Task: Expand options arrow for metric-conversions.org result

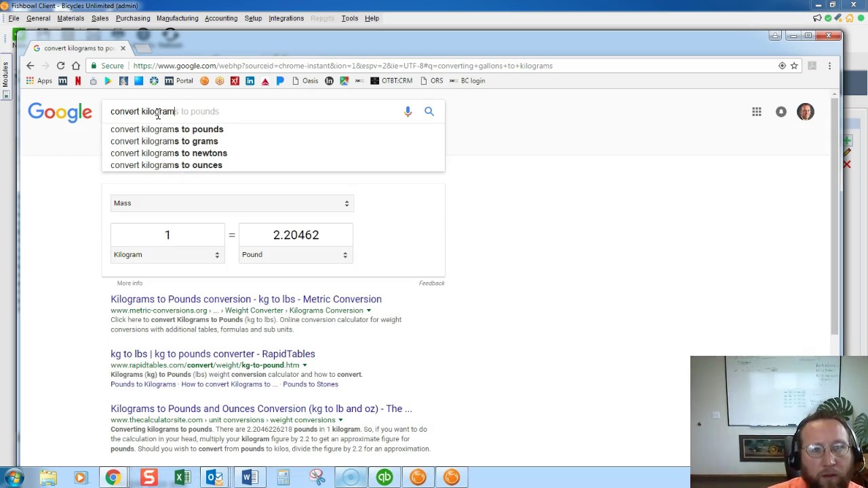Action: pos(369,310)
